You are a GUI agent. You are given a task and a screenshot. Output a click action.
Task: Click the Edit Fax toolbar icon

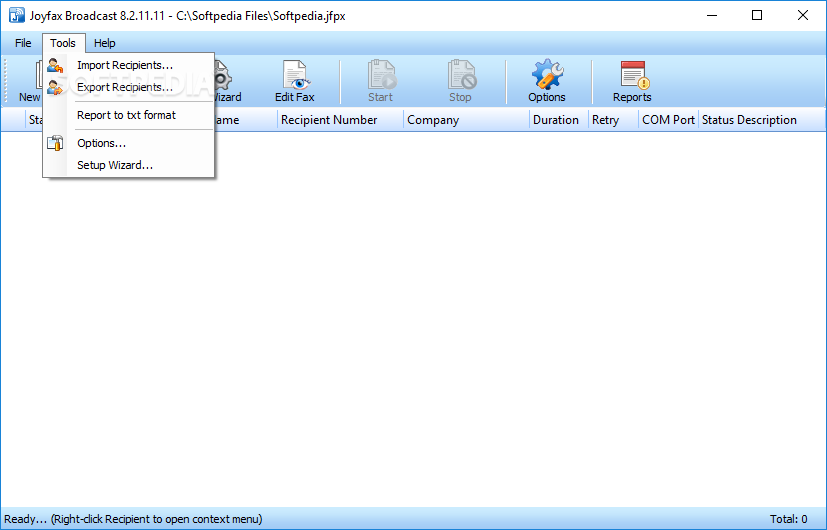(x=294, y=75)
